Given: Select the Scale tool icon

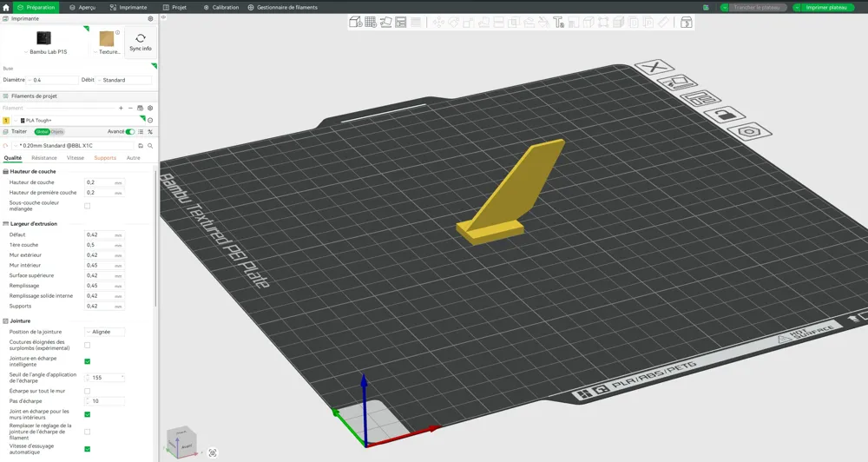Looking at the screenshot, I should click(469, 23).
